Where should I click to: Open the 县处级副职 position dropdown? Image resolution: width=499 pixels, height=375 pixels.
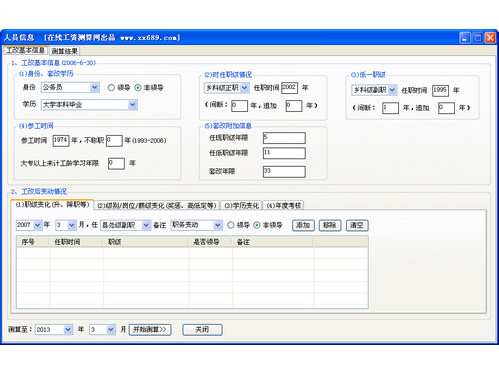(x=125, y=225)
